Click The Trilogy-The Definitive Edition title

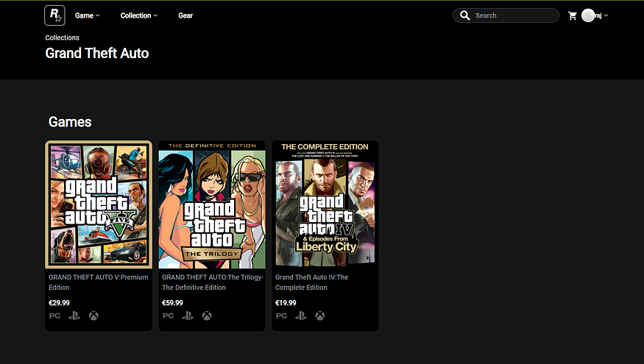click(213, 282)
